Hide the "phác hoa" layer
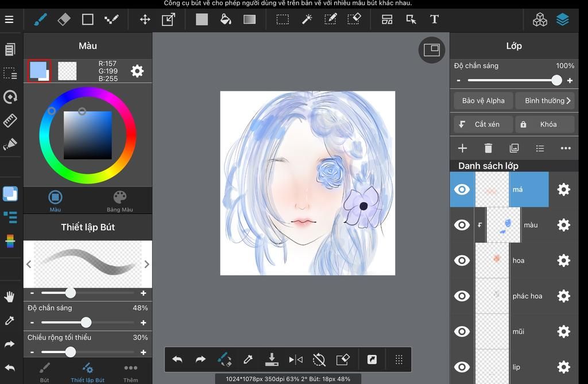This screenshot has height=384, width=588. [x=462, y=296]
